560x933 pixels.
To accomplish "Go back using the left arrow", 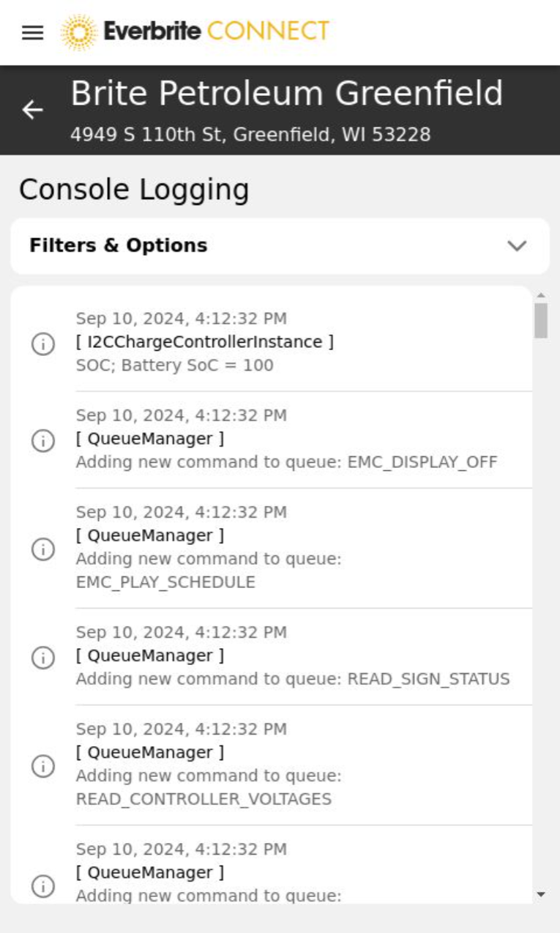I will [32, 110].
